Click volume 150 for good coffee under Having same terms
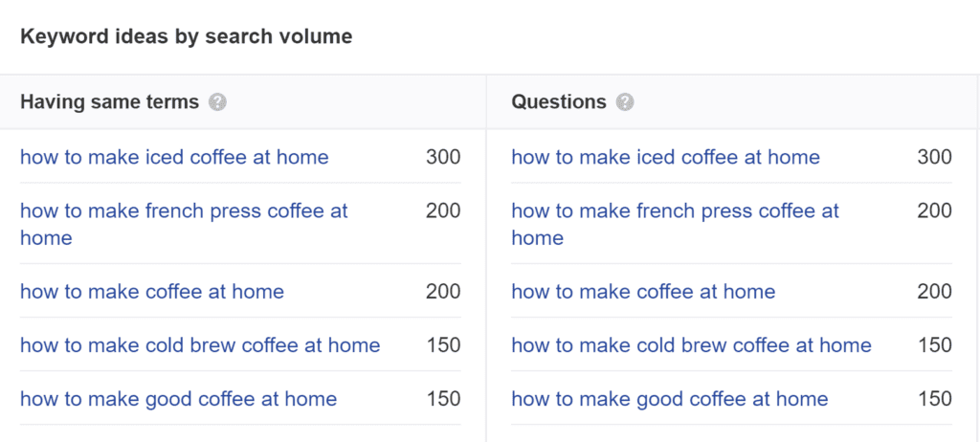Image resolution: width=980 pixels, height=442 pixels. (x=444, y=399)
